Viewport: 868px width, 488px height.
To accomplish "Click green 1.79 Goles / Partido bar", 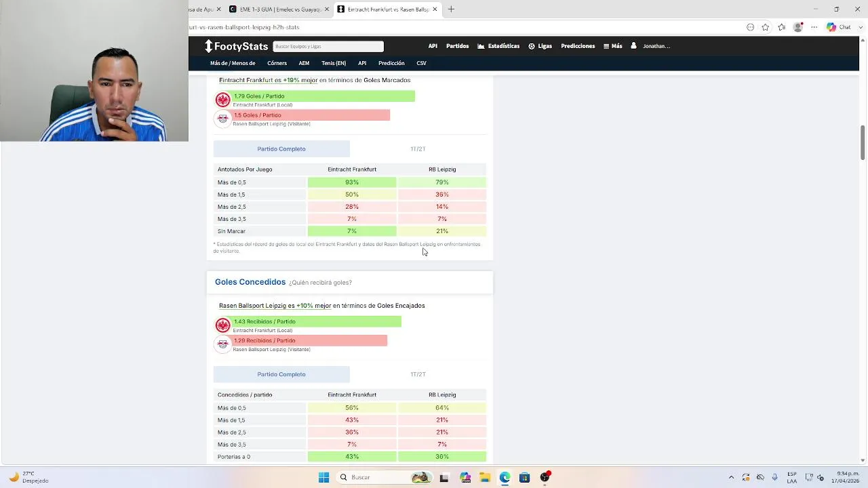I will click(323, 96).
